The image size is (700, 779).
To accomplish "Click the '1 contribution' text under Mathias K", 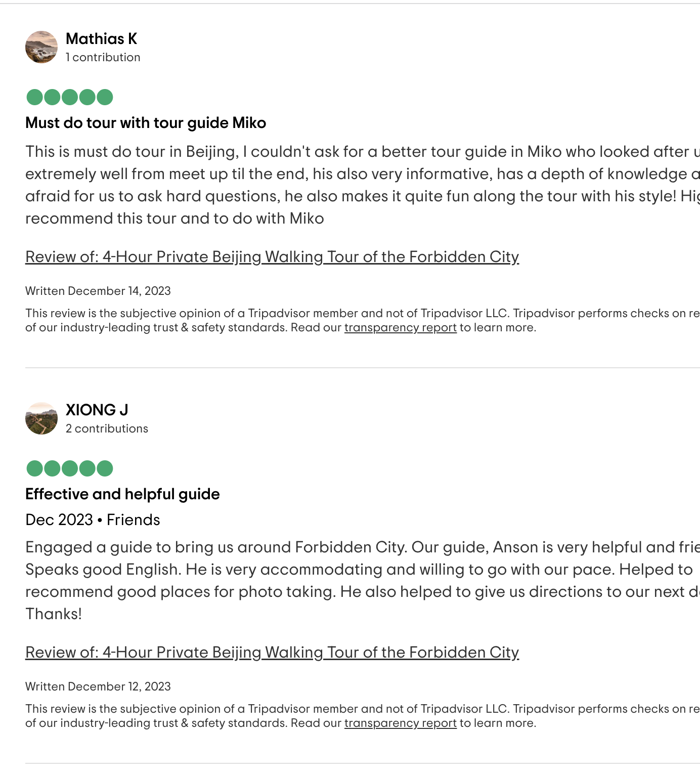I will tap(103, 58).
